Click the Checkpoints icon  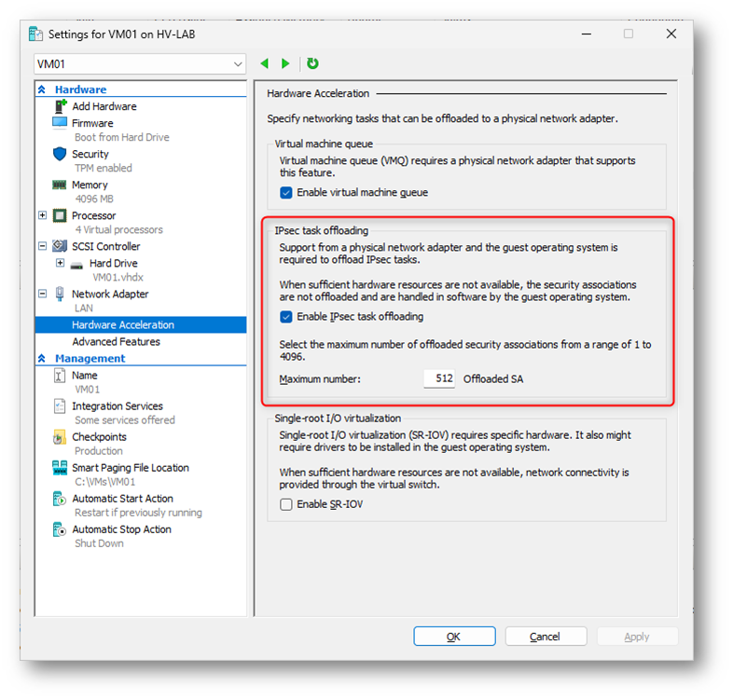[60, 437]
